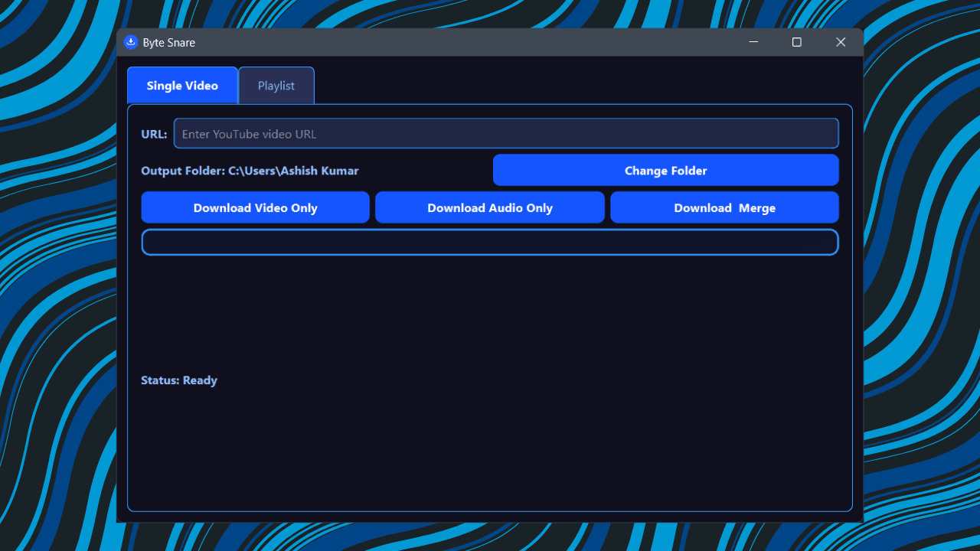Click the Status: Ready label

179,380
